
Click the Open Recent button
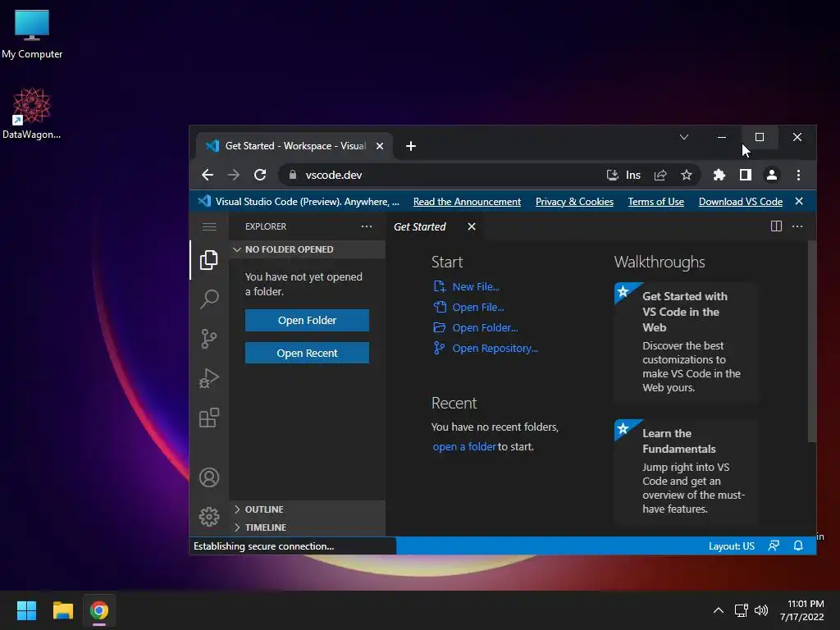tap(307, 353)
